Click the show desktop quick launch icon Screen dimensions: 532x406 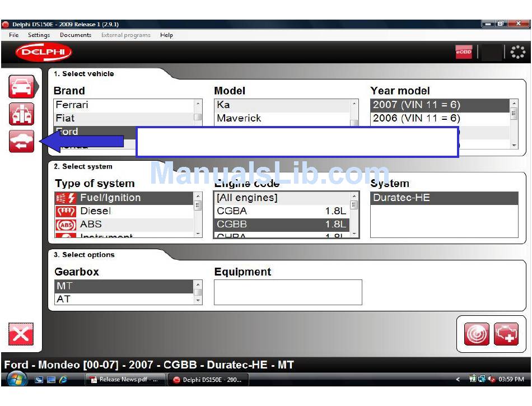point(51,380)
